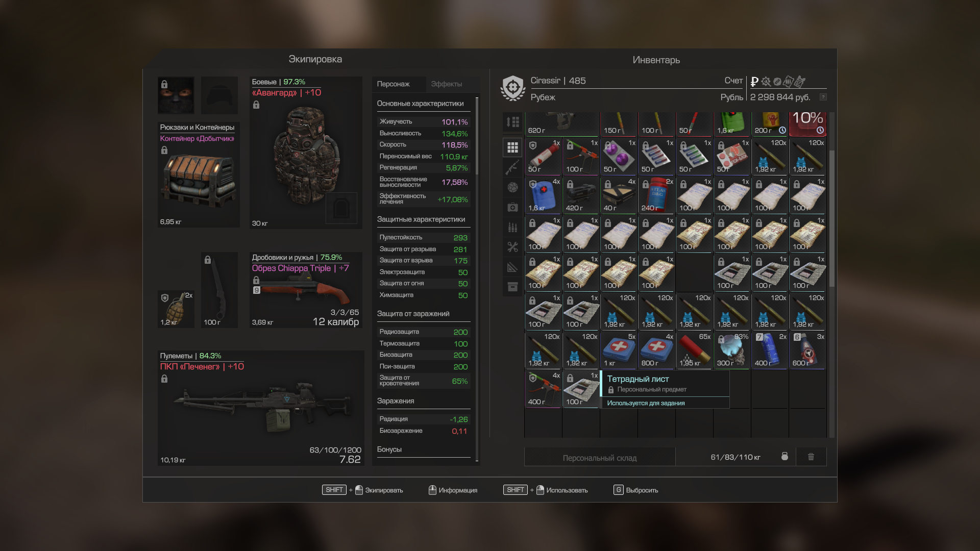The image size is (980, 551).
Task: Click the Живучесть 101,1% stat row
Action: point(424,121)
